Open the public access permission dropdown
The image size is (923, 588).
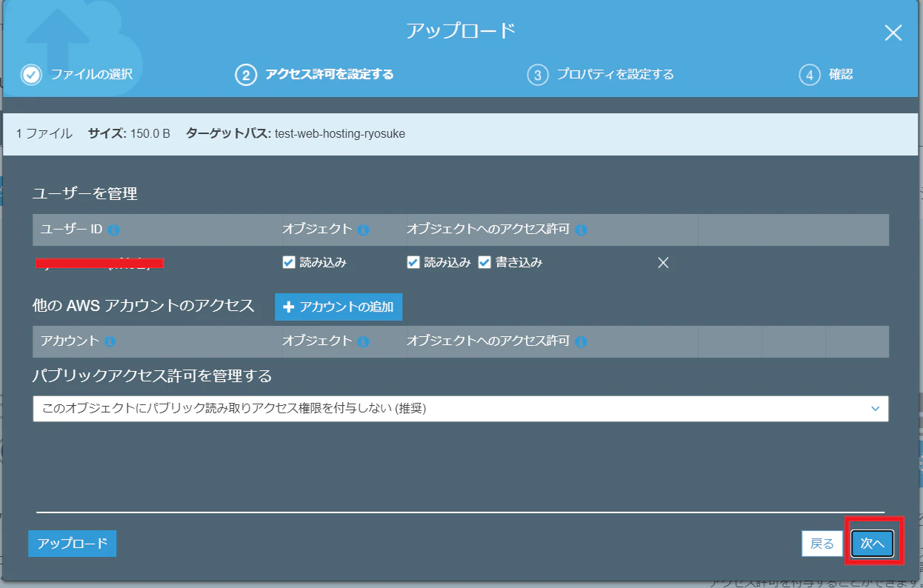pos(461,409)
